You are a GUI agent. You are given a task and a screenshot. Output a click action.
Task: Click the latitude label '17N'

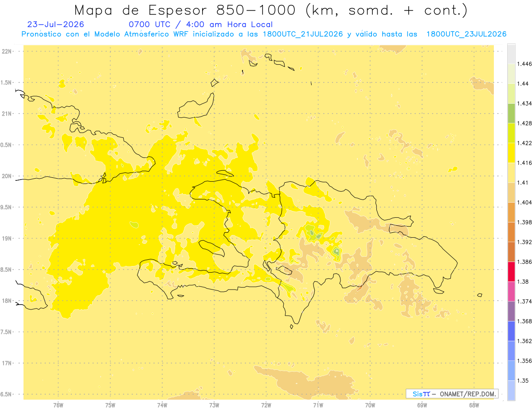tap(7, 363)
